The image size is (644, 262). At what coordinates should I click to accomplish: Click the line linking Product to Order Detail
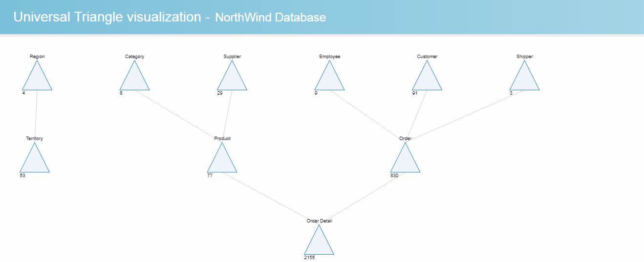[271, 198]
